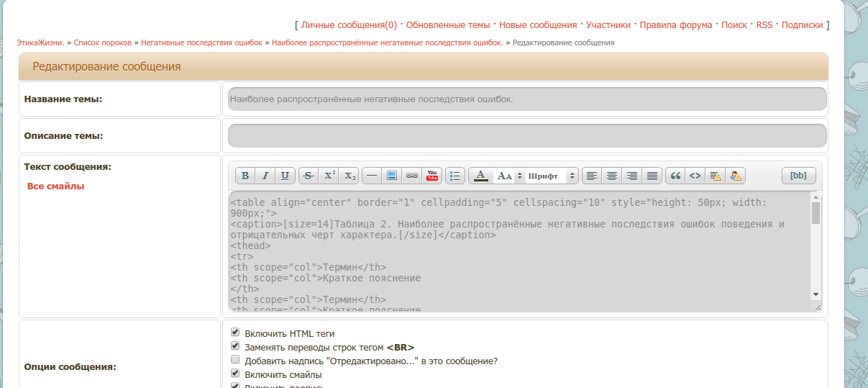Open the 'Шрифт' font dropdown
The width and height of the screenshot is (868, 388).
(552, 176)
